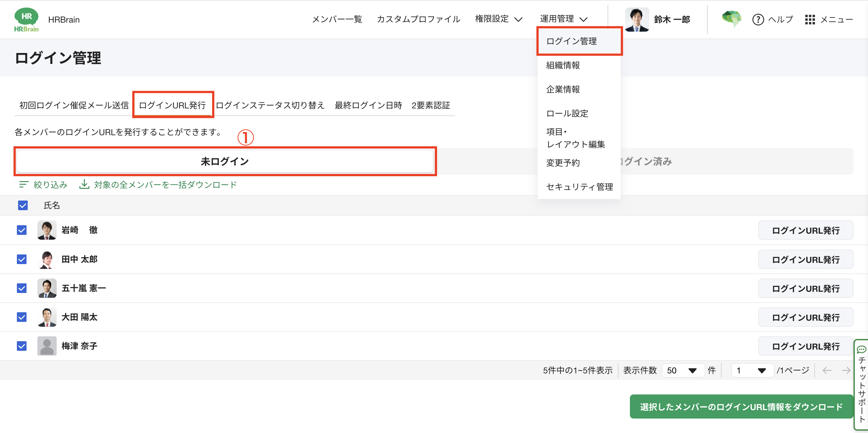The width and height of the screenshot is (868, 433).
Task: Click ログインURL発行 button for 岩崎 徹
Action: [805, 230]
